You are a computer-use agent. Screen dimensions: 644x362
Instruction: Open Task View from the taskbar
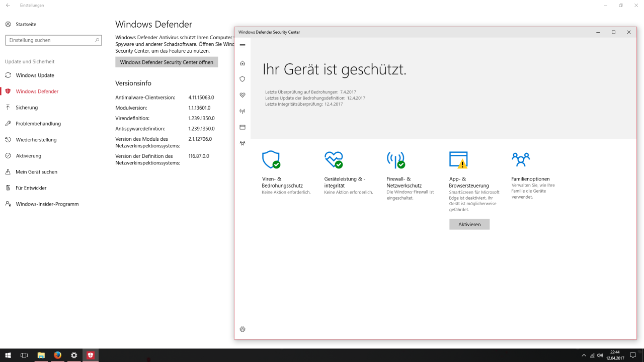[x=24, y=355]
